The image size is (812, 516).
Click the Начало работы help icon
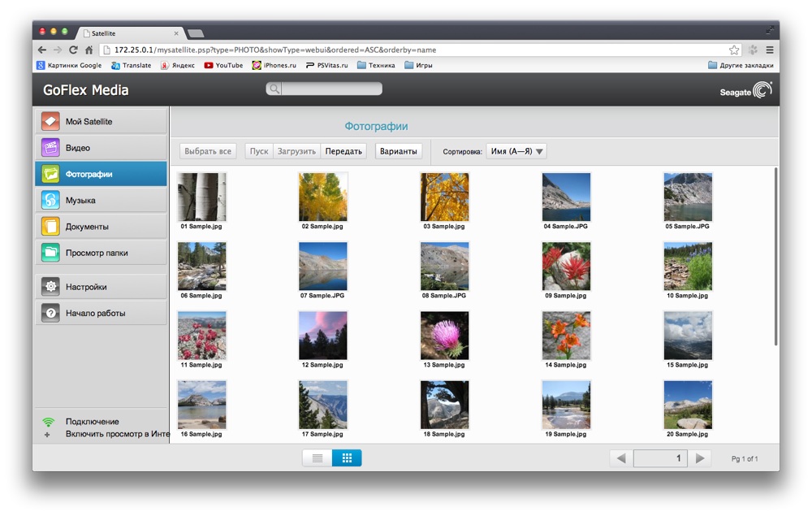point(50,313)
